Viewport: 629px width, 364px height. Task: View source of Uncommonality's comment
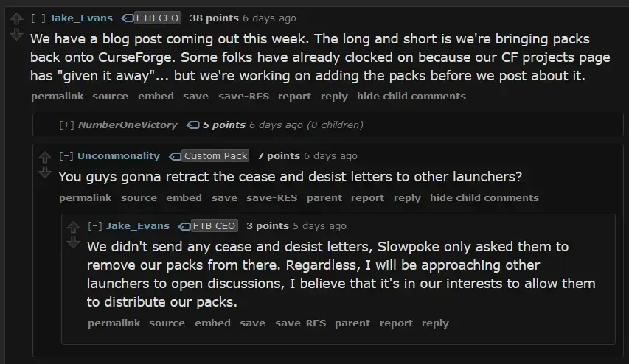coord(139,198)
